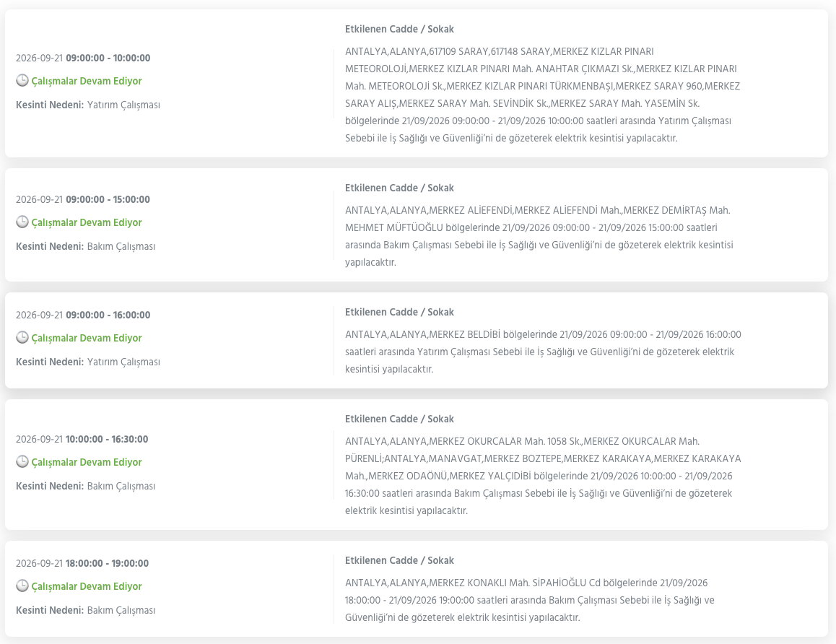The height and width of the screenshot is (644, 836).
Task: Click the clock icon on the 09:00-15:00 outage
Action: 22,222
